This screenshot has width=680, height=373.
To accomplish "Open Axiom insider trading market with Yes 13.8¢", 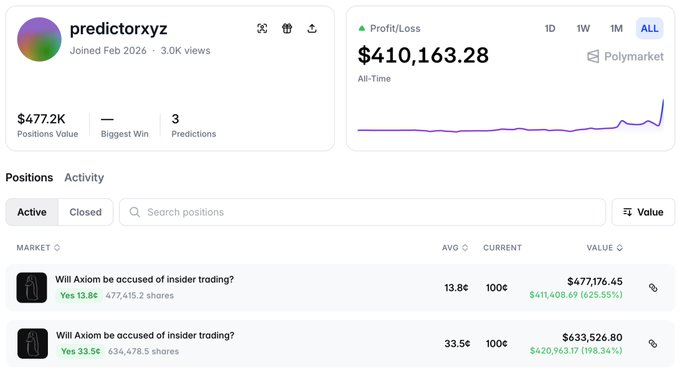I will coord(144,279).
